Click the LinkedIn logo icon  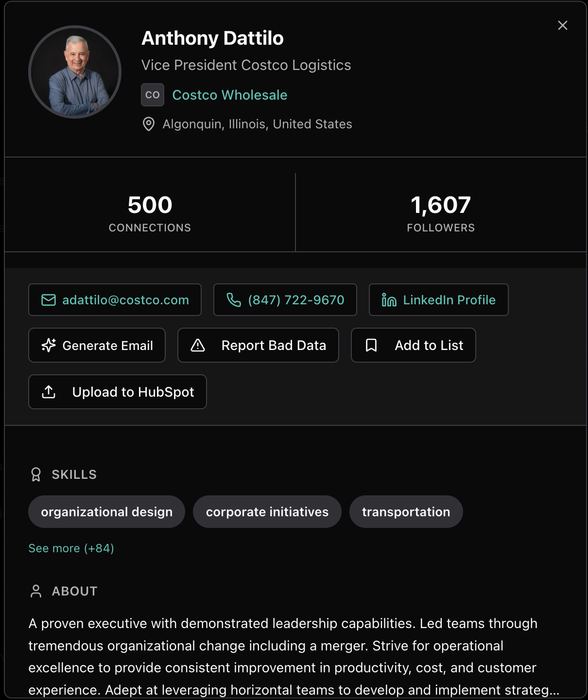click(x=389, y=300)
